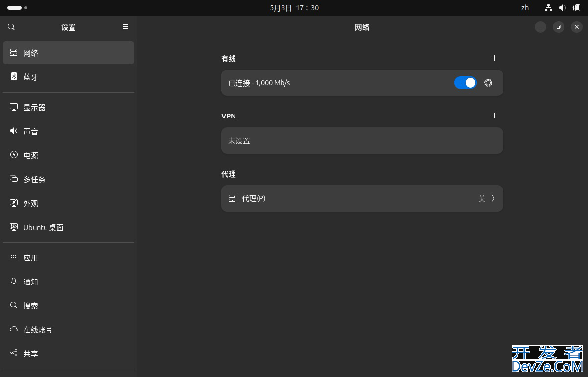Click the 声音 speaker icon
This screenshot has width=588, height=377.
(14, 131)
